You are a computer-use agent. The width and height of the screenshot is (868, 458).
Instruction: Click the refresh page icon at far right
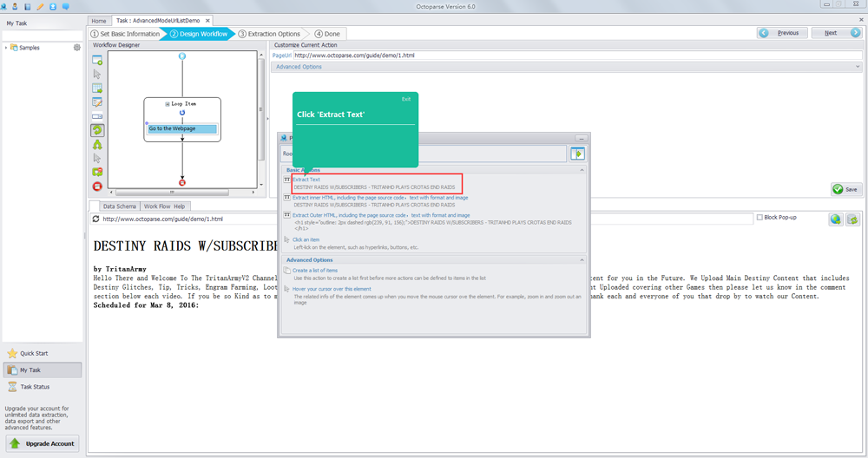(x=852, y=219)
